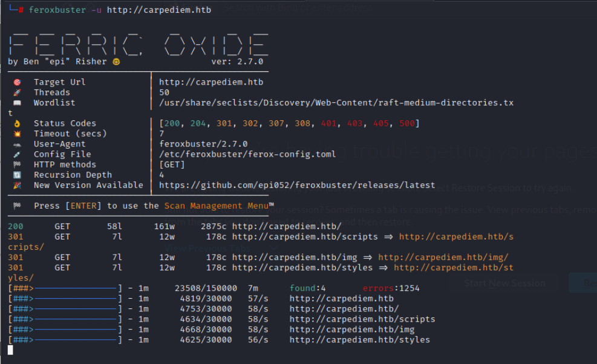The width and height of the screenshot is (597, 364).
Task: Click the 4819/30000 progress count
Action: point(206,299)
